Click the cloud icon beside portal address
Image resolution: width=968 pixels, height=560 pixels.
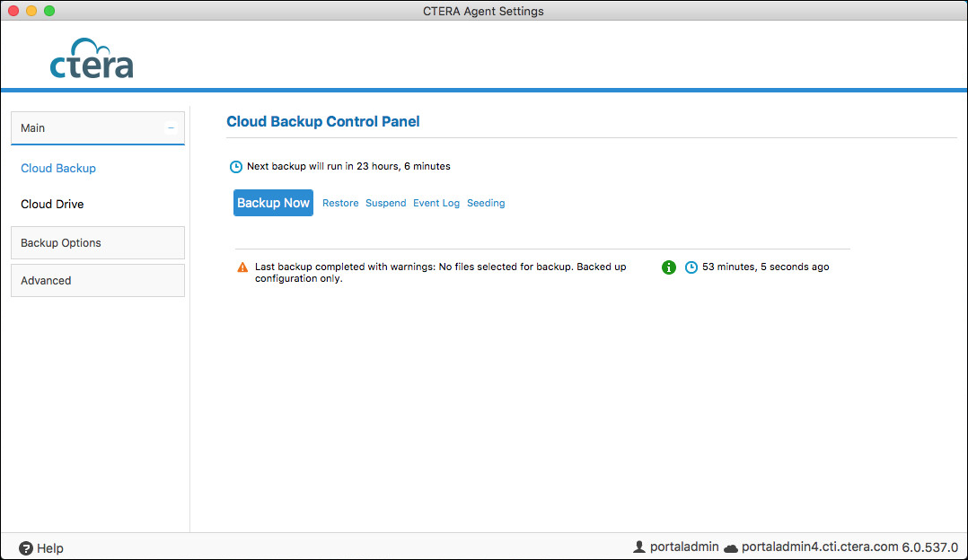(x=731, y=547)
